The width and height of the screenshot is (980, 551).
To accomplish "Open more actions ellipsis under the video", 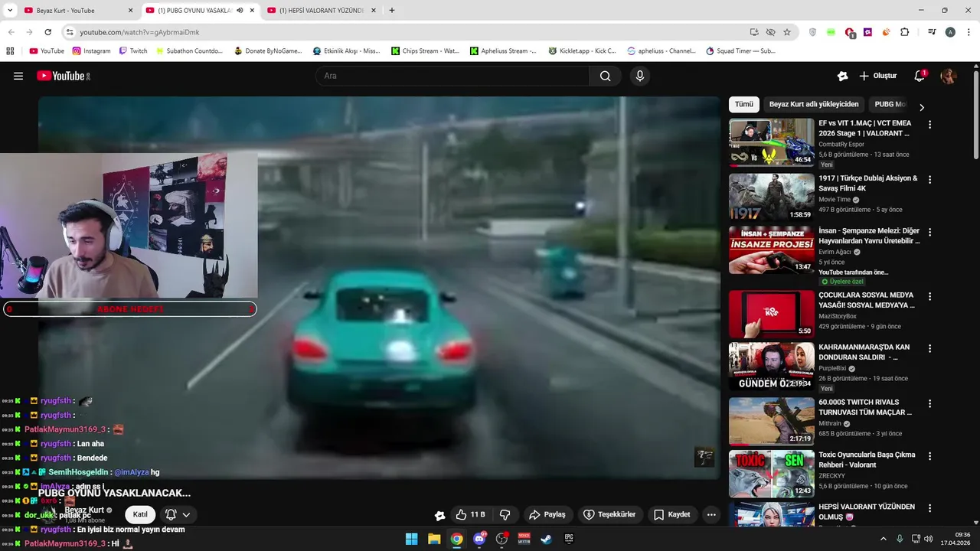I will (x=711, y=515).
